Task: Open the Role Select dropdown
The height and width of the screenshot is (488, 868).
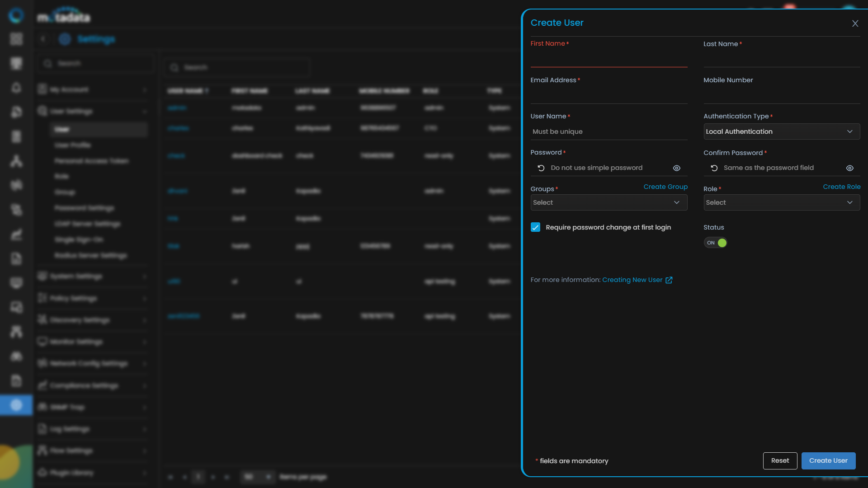Action: point(781,202)
